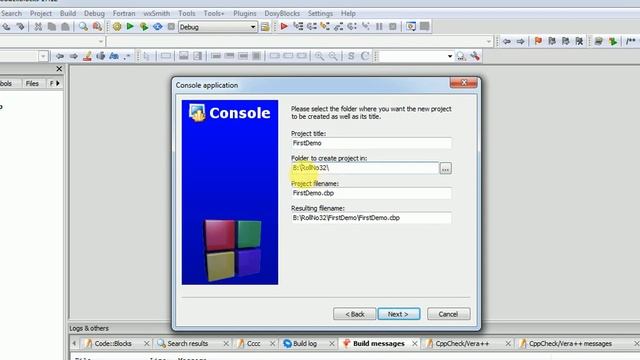Click the Redo arrow icon
Image resolution: width=640 pixels, height=360 pixels.
20,27
